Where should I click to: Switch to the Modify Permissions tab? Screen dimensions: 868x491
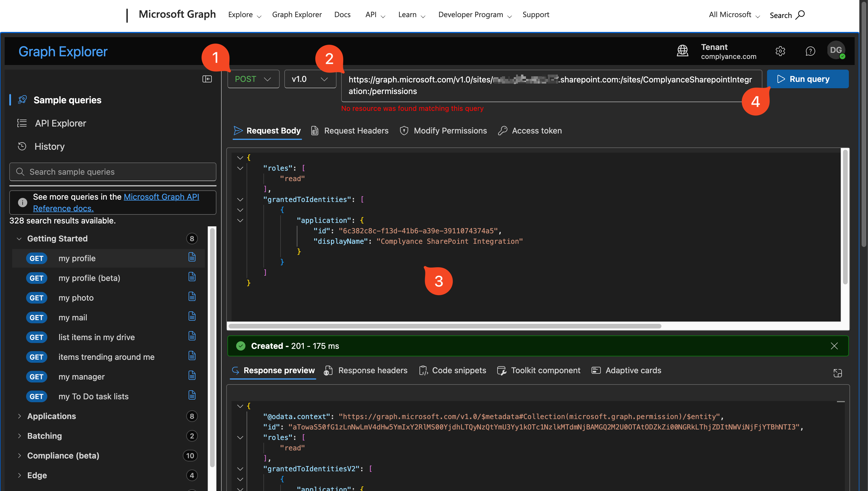point(443,131)
